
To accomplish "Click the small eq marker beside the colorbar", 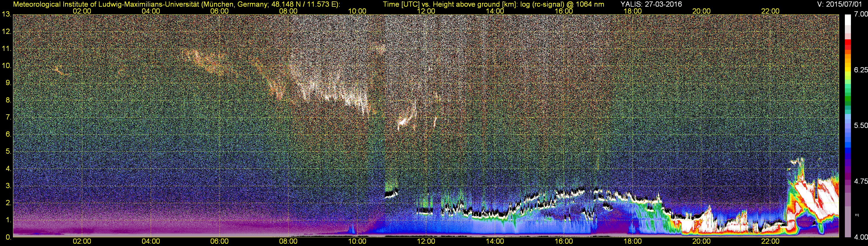I will pos(857,215).
